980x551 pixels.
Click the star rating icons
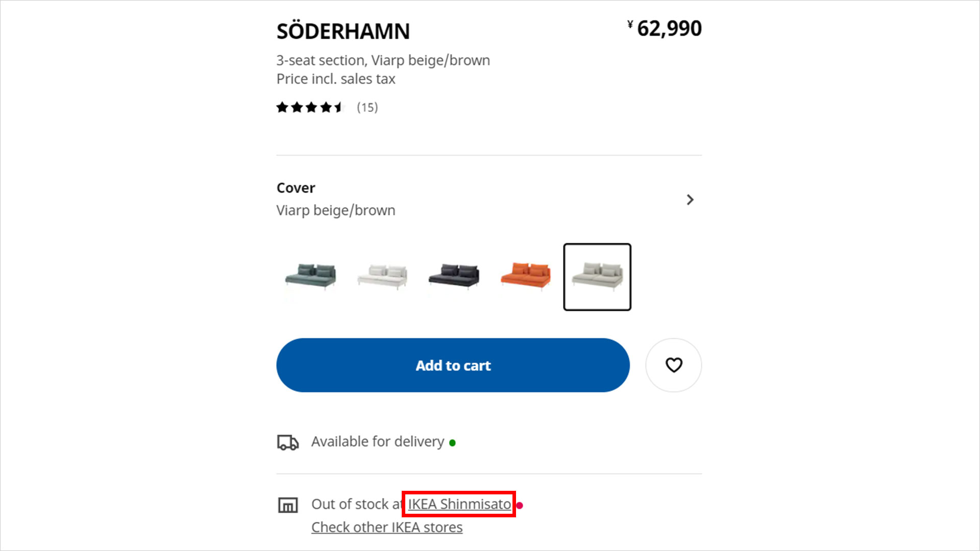(310, 108)
